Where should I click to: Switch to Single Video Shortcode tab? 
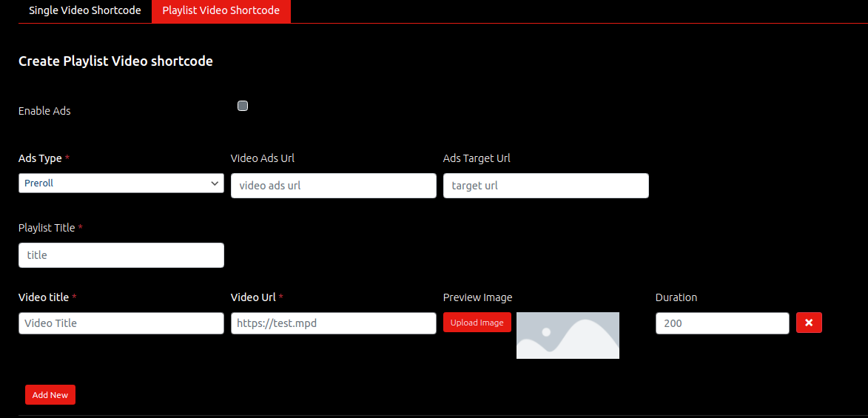84,11
